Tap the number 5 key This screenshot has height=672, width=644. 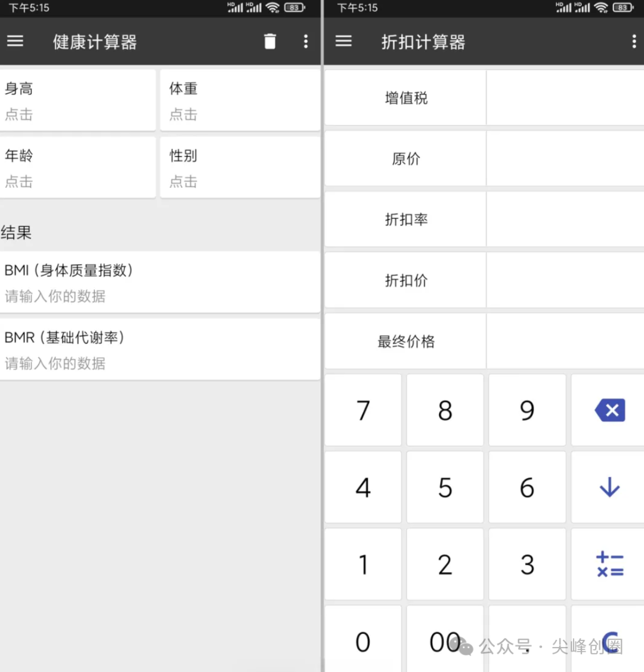click(445, 487)
